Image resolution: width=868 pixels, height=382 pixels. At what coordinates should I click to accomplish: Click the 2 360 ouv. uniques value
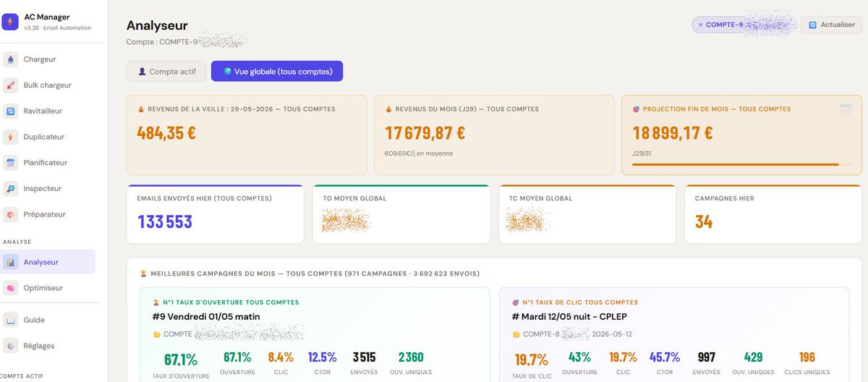pos(411,357)
